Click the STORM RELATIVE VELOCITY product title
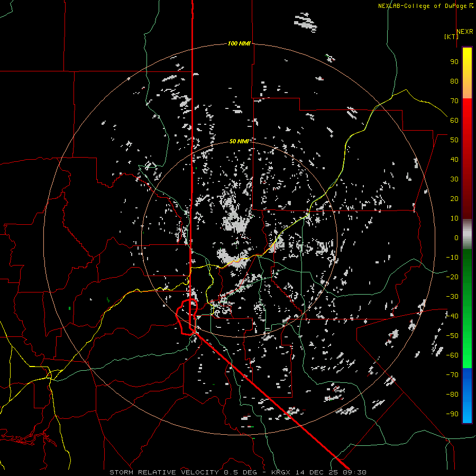 (x=163, y=472)
